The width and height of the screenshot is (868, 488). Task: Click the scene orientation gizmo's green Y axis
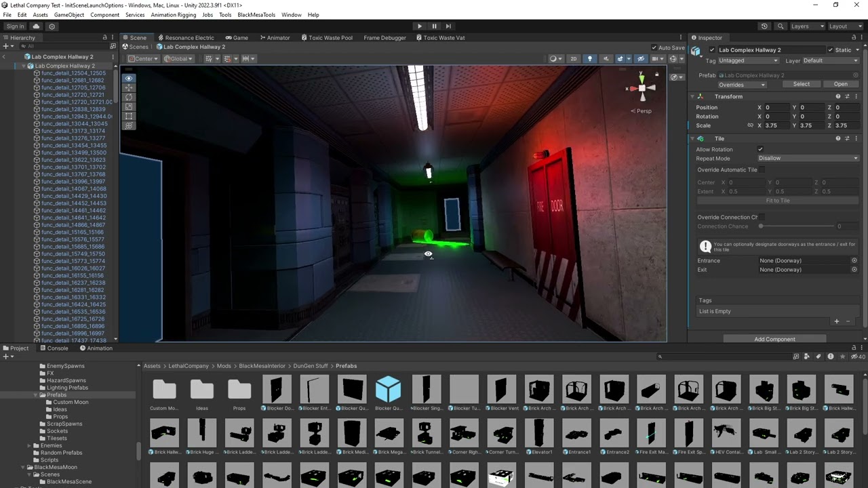tap(642, 79)
